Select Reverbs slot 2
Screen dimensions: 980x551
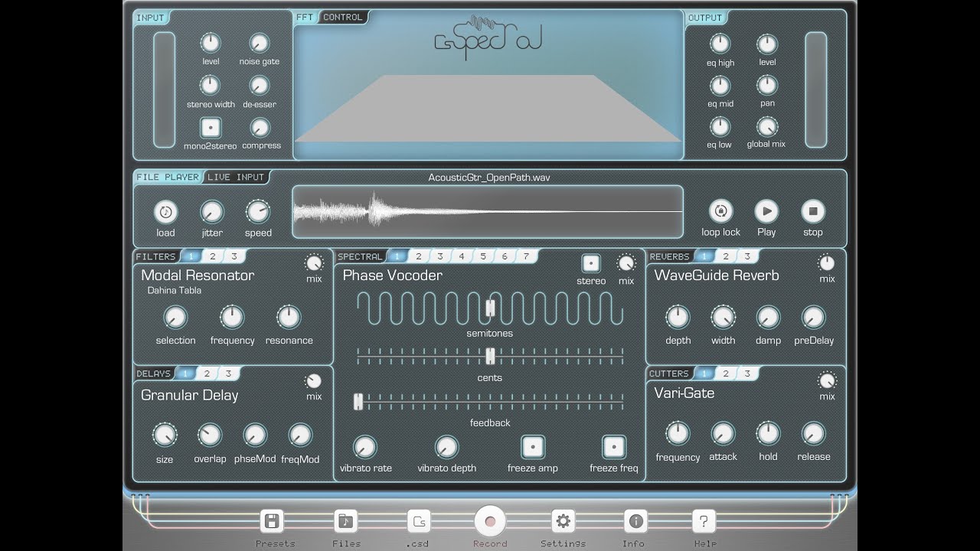click(726, 256)
